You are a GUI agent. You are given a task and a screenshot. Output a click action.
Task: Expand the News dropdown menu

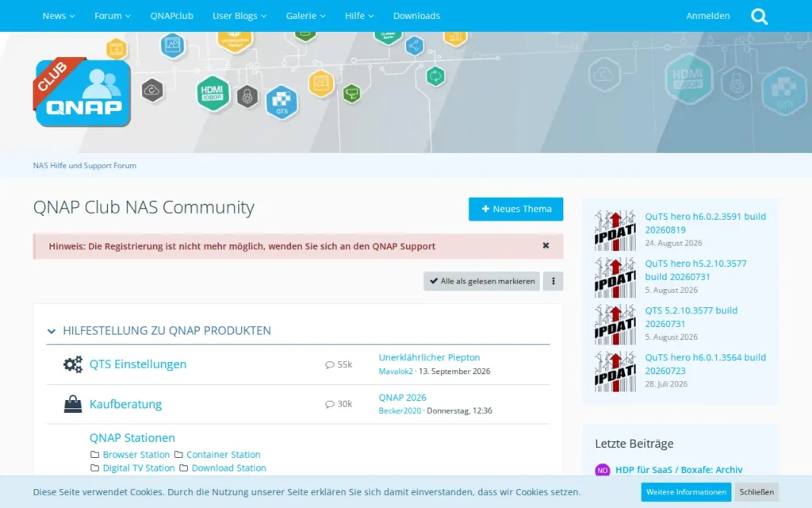tap(59, 16)
